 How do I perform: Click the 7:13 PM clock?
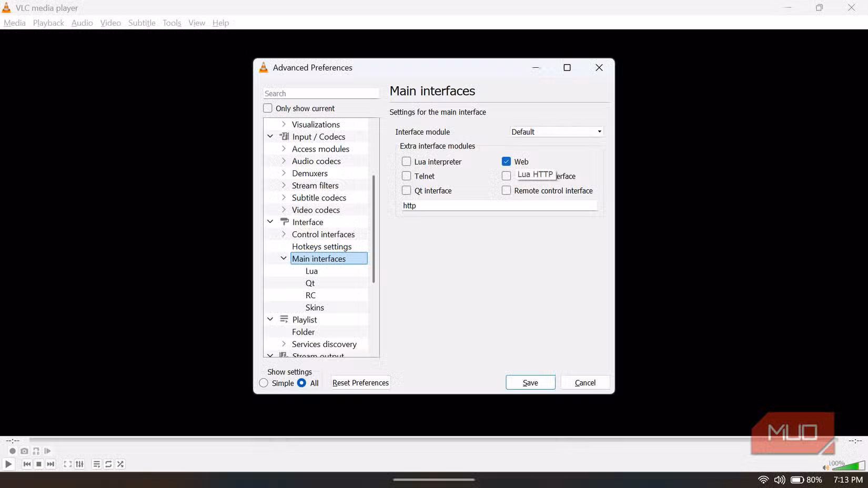coord(848,480)
